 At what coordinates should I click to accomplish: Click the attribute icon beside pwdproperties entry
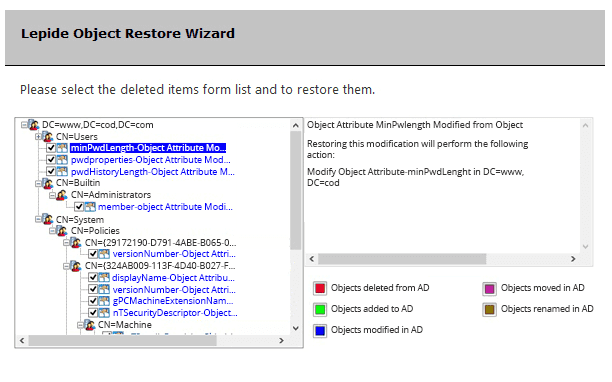62,160
